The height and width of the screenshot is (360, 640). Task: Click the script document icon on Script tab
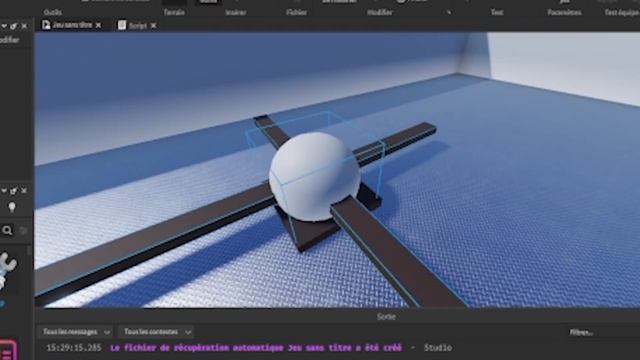coord(122,25)
